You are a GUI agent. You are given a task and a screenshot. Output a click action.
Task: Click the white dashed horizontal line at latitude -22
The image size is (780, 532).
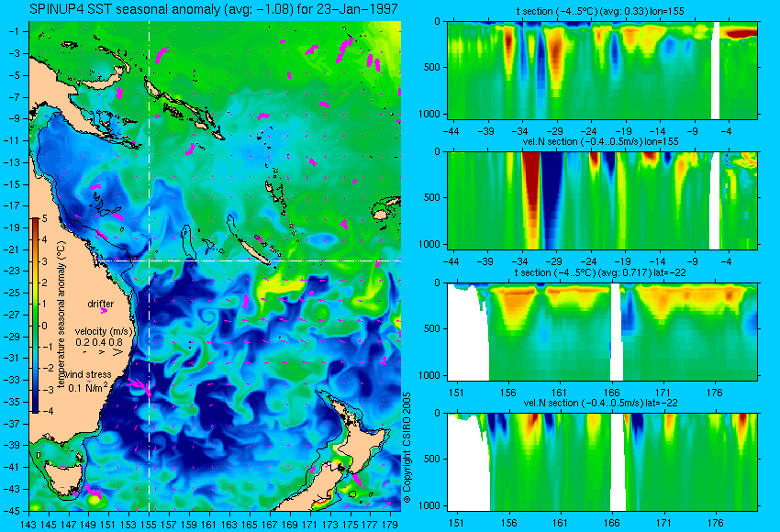point(251,260)
